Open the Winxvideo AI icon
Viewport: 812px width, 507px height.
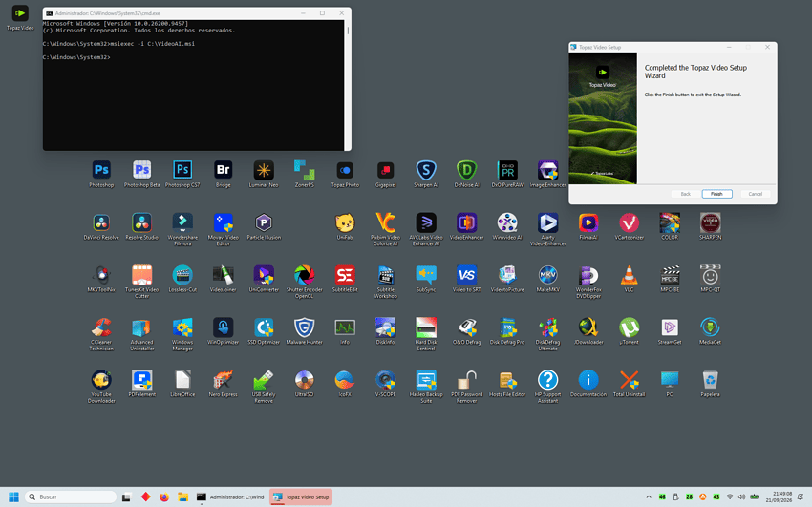click(x=507, y=226)
